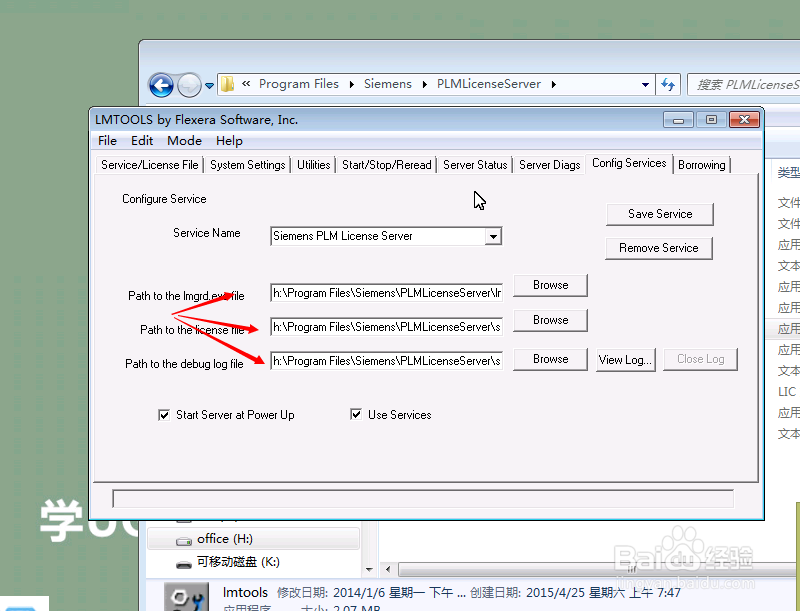800x611 pixels.
Task: Close the LMTOOLS window
Action: pyautogui.click(x=744, y=120)
